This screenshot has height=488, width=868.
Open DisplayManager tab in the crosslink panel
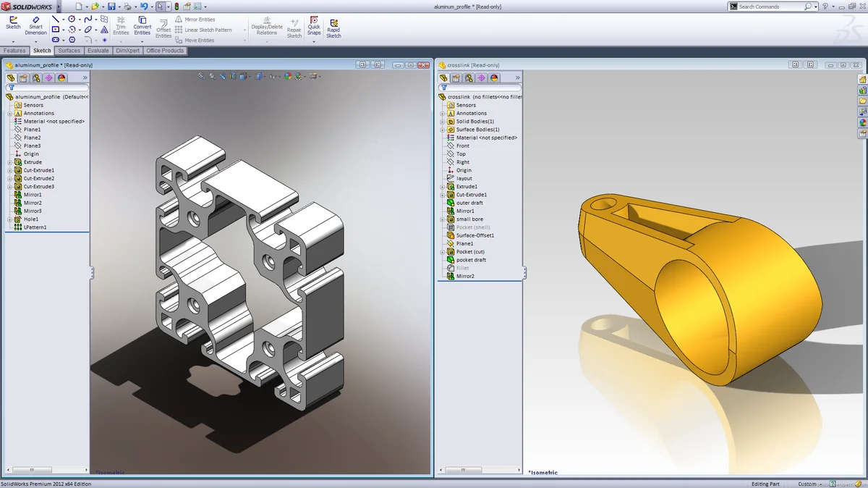pos(494,77)
